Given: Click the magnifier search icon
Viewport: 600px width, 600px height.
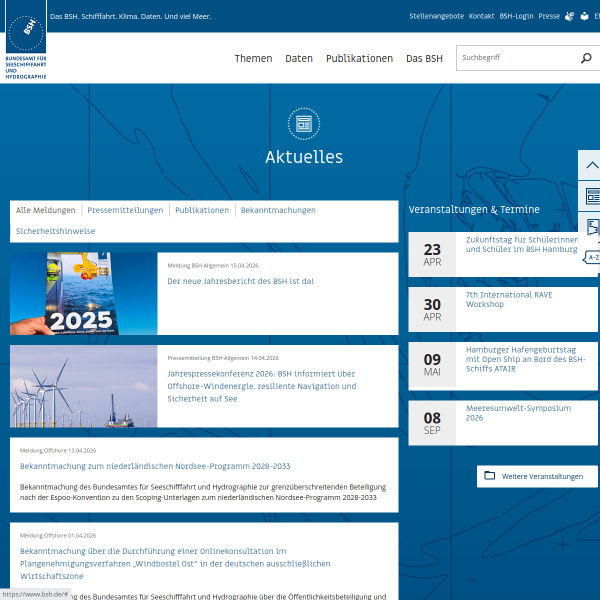Looking at the screenshot, I should click(x=586, y=58).
